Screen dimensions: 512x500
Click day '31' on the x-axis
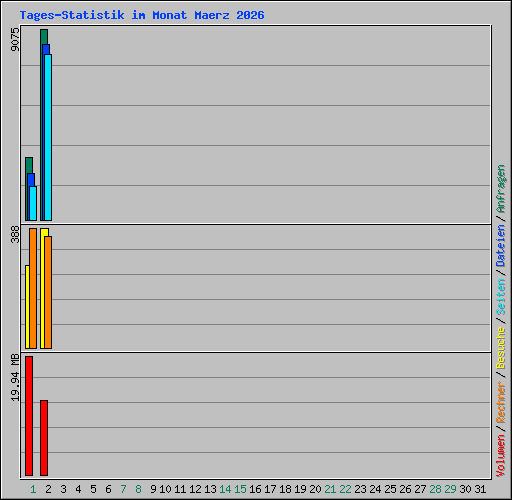pyautogui.click(x=480, y=489)
